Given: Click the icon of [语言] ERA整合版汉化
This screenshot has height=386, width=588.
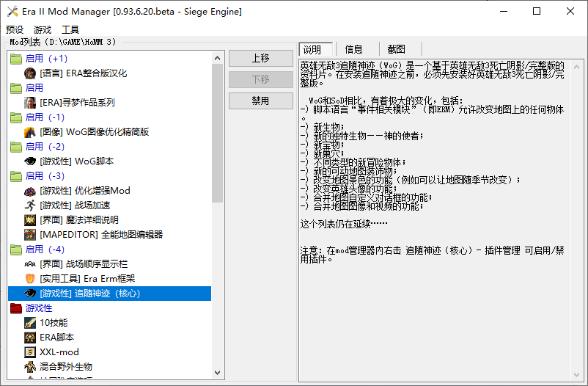Looking at the screenshot, I should 30,73.
